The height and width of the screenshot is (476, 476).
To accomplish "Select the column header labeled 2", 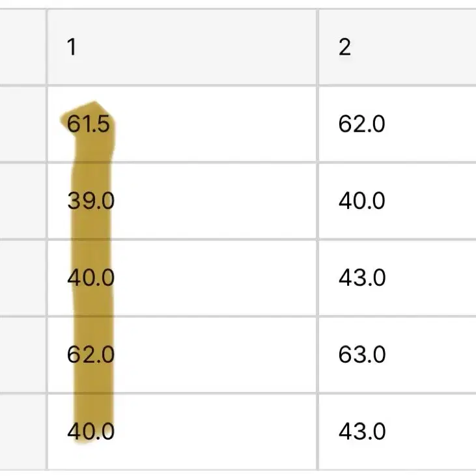I will [x=397, y=47].
